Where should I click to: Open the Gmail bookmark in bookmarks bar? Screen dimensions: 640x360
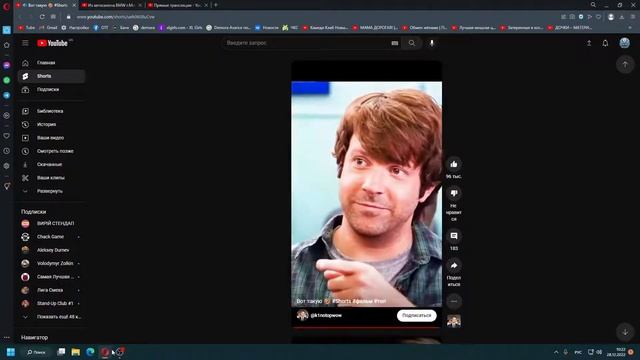49,28
